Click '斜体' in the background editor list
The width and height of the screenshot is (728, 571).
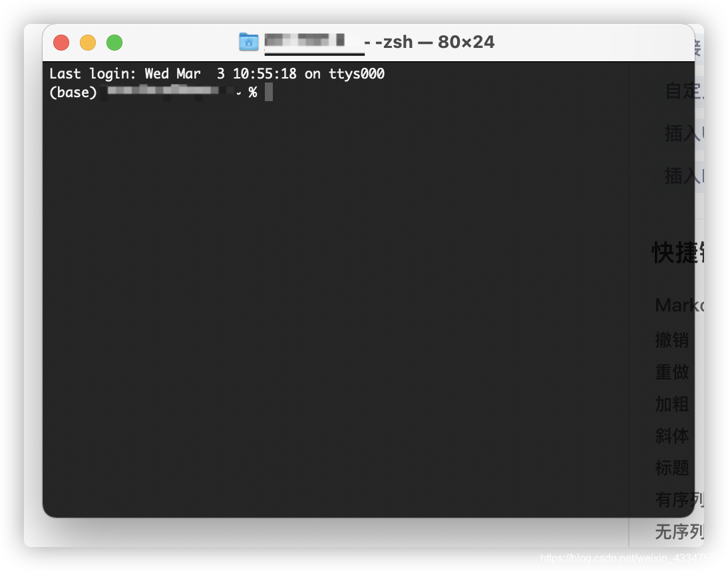[x=672, y=436]
